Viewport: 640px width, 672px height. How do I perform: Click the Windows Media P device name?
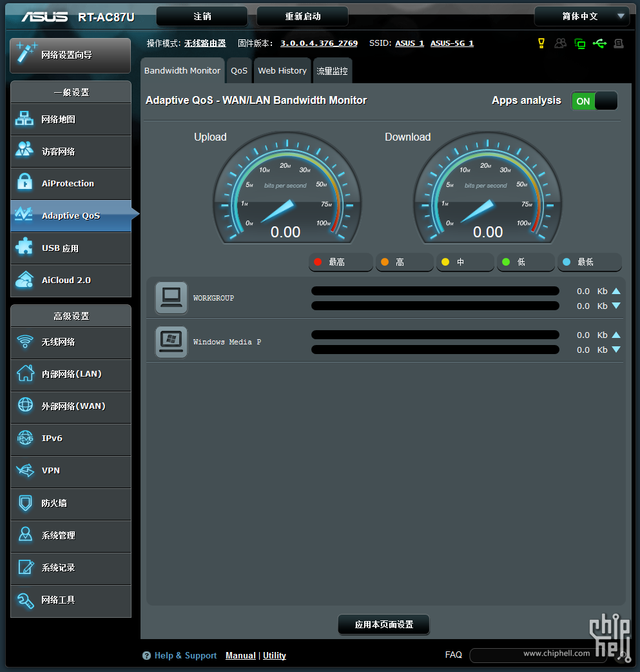coord(227,342)
